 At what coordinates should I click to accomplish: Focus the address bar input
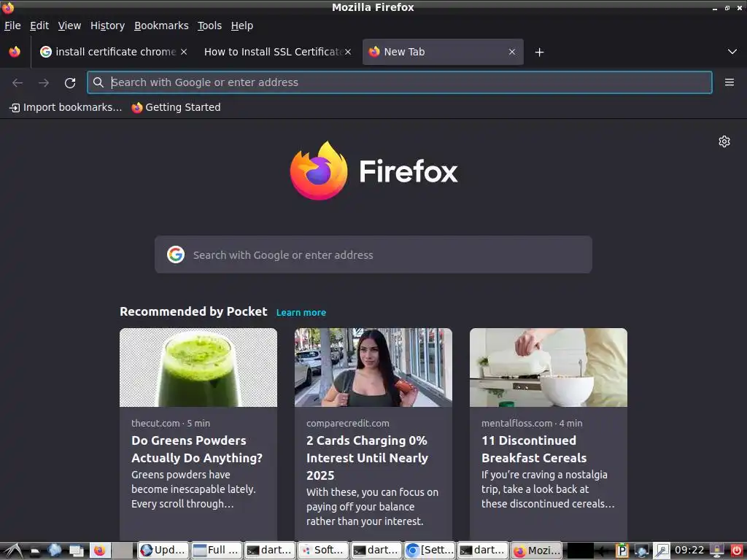[400, 82]
